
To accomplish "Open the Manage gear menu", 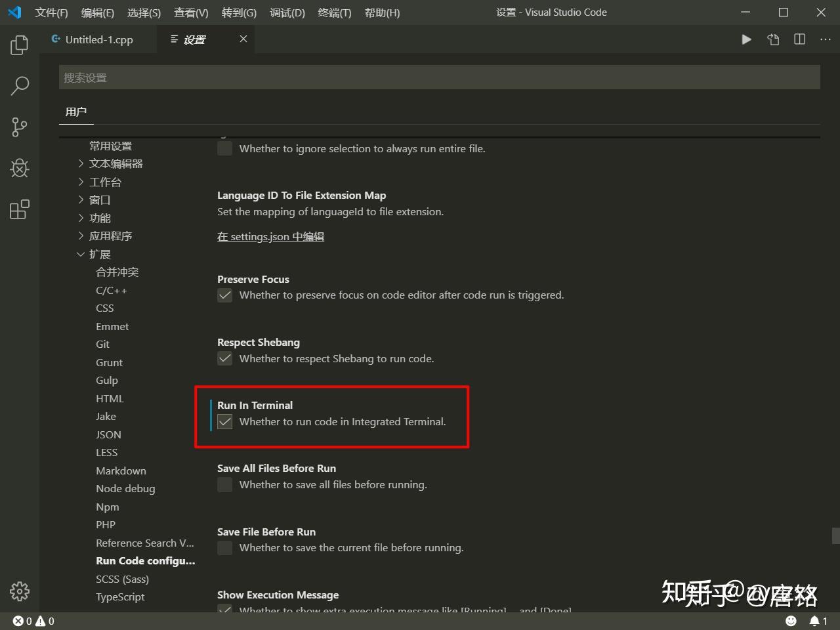I will (x=20, y=591).
